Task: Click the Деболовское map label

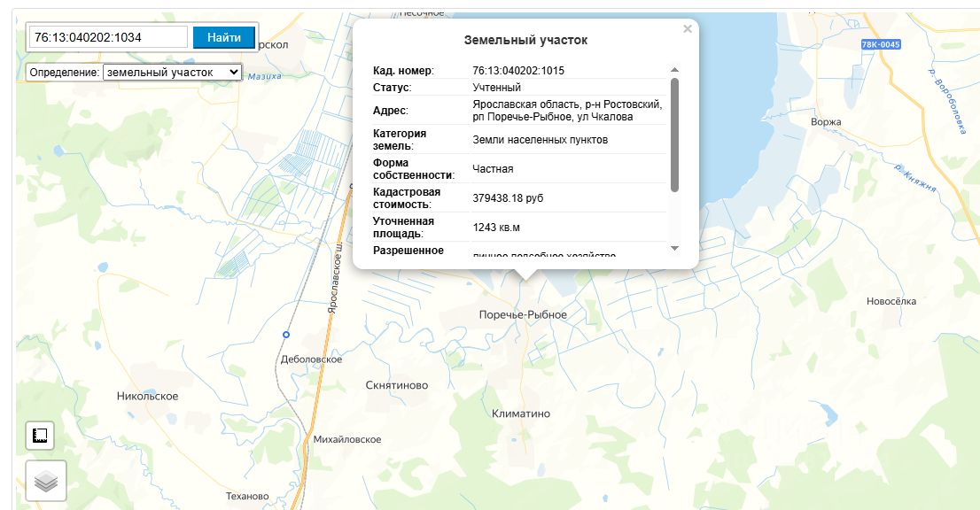Action: 311,359
